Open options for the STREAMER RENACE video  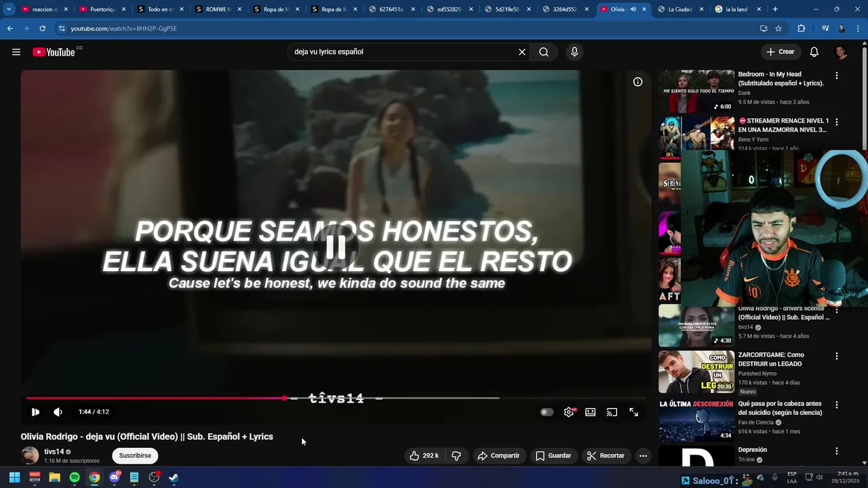[836, 123]
